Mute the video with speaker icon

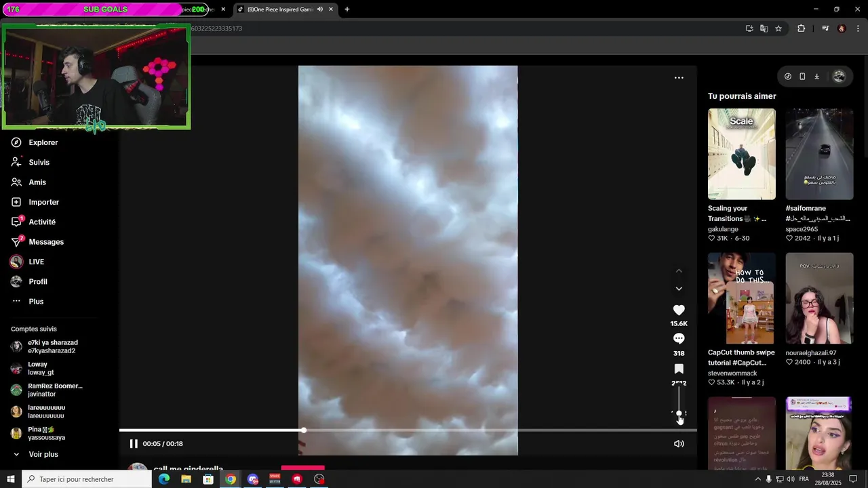(679, 444)
